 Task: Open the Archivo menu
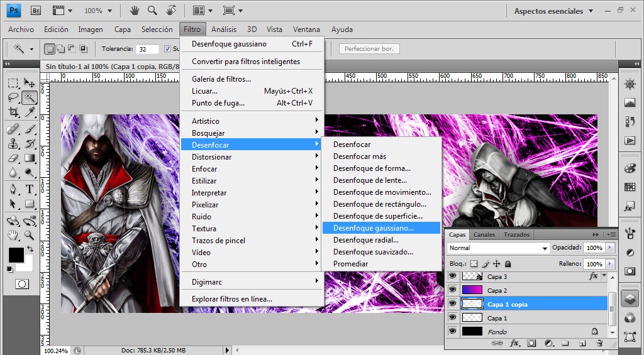click(x=21, y=30)
